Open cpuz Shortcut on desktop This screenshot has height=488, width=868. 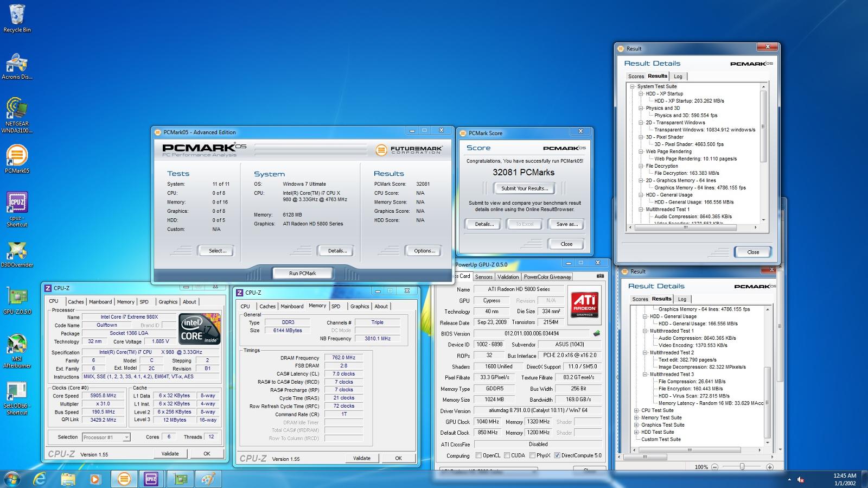[x=17, y=209]
